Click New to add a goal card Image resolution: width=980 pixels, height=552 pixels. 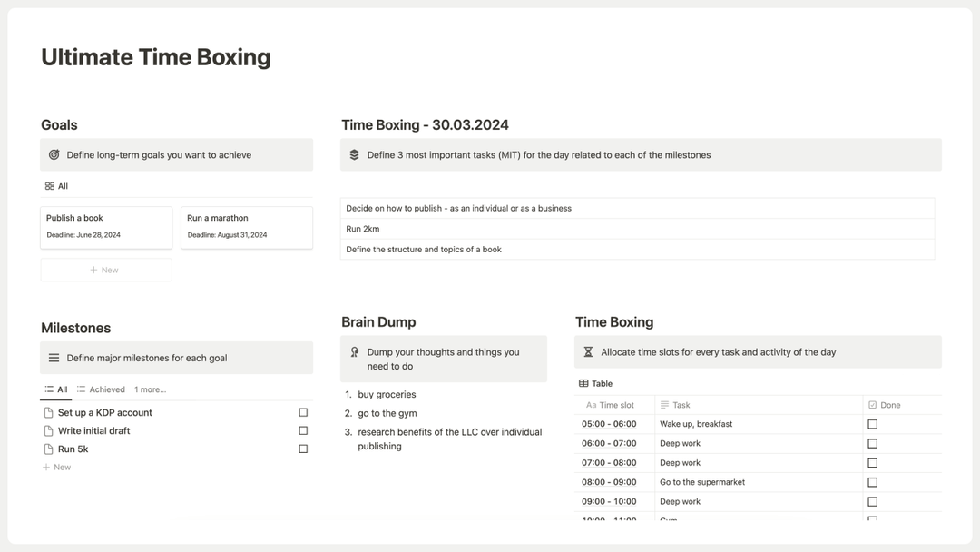click(x=106, y=269)
